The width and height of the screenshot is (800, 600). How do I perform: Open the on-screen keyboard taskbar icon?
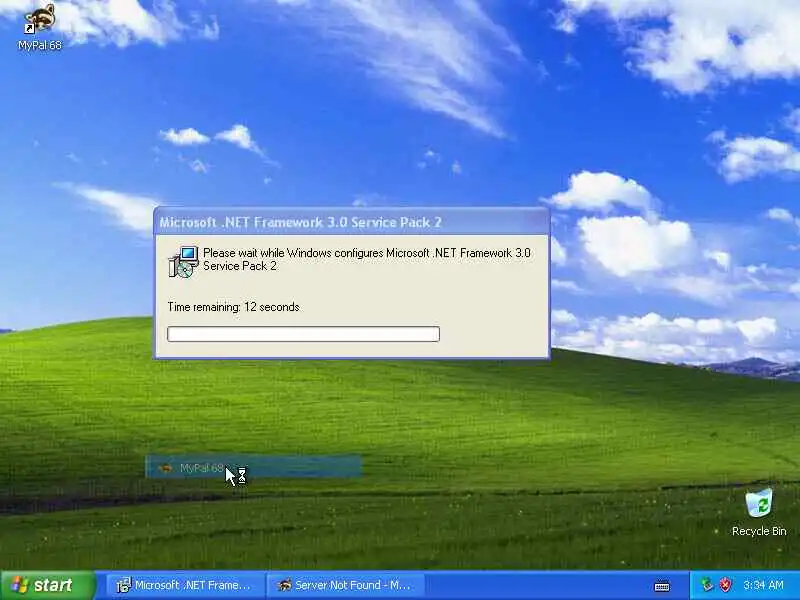point(662,586)
